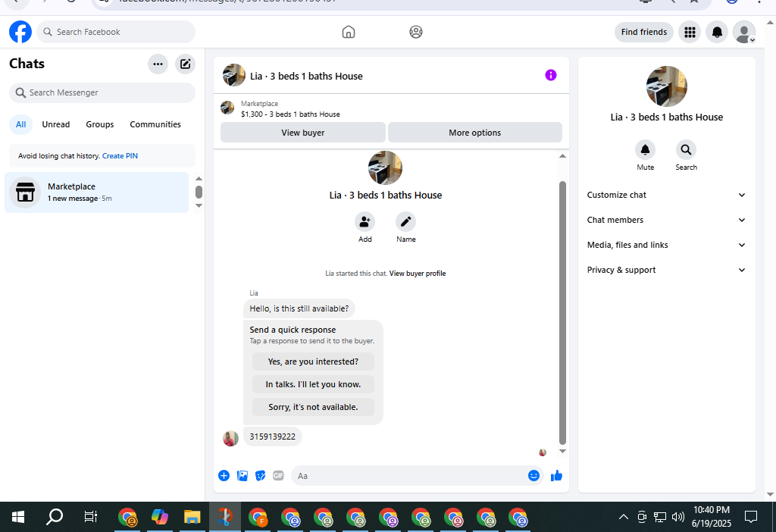Send a thumbs-up like

point(556,476)
